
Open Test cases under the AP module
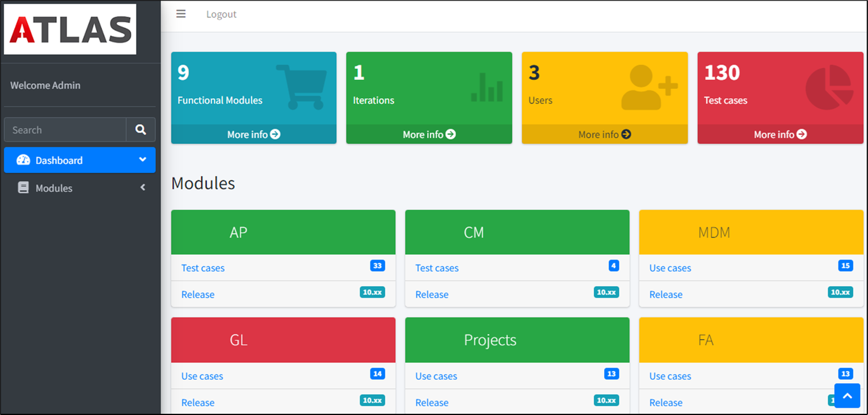[203, 268]
